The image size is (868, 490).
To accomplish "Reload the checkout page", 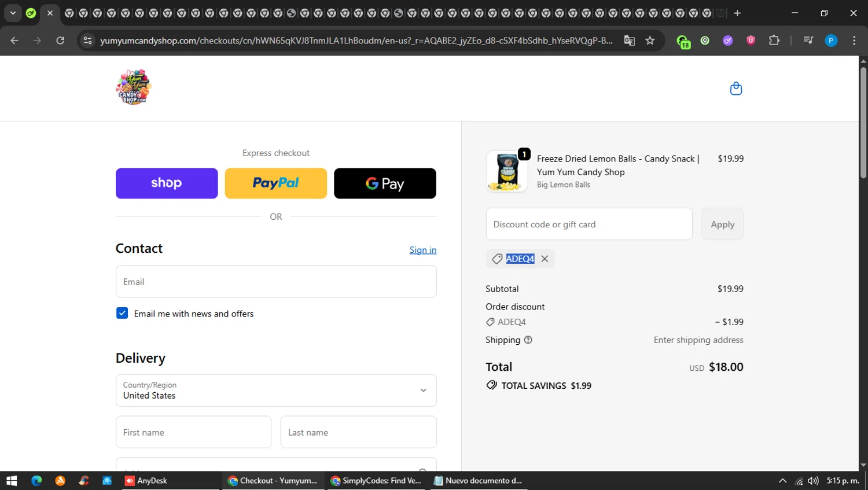I will point(60,40).
